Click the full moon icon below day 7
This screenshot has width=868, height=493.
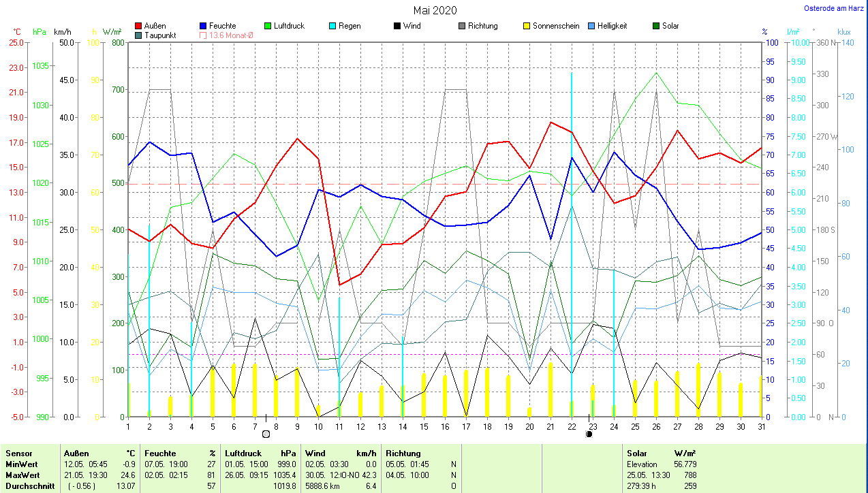pyautogui.click(x=266, y=434)
